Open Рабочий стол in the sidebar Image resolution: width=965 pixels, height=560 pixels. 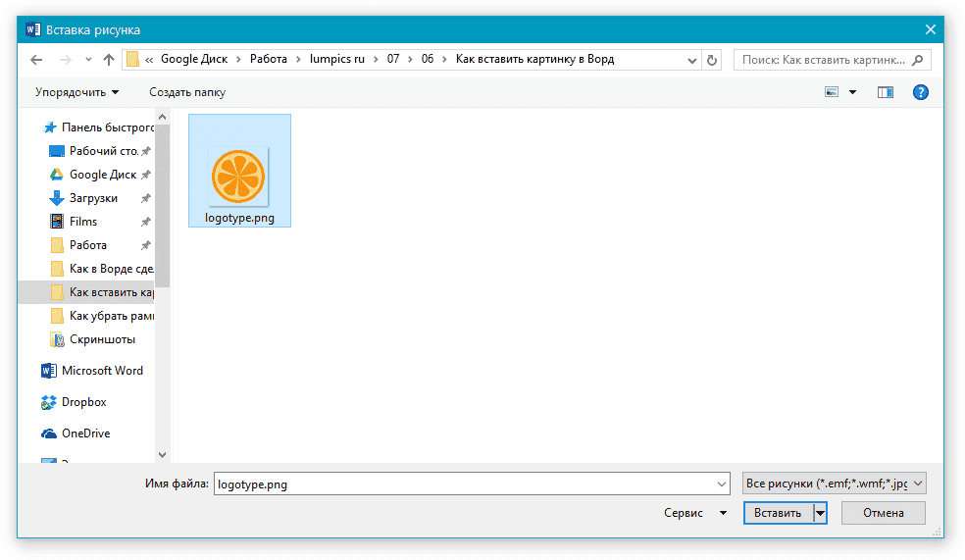point(100,151)
